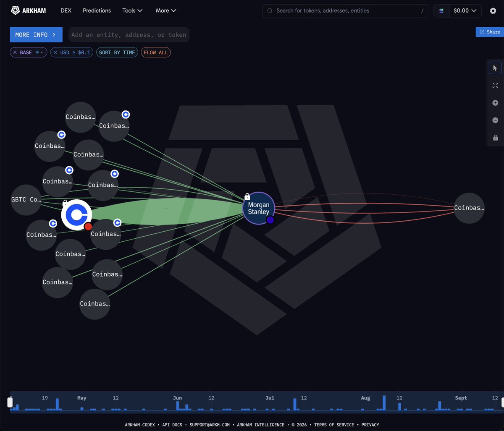Open the $0.00 balance dropdown

click(x=465, y=11)
